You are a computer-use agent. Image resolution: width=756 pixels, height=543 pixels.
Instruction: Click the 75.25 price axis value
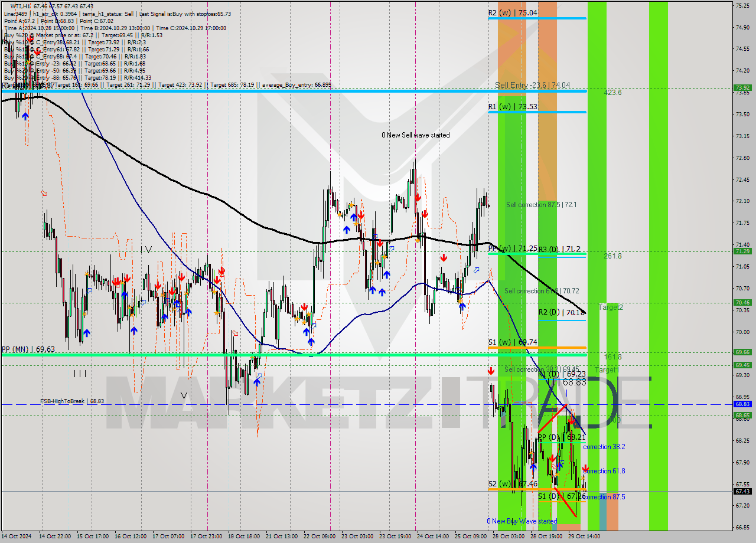[x=742, y=5]
